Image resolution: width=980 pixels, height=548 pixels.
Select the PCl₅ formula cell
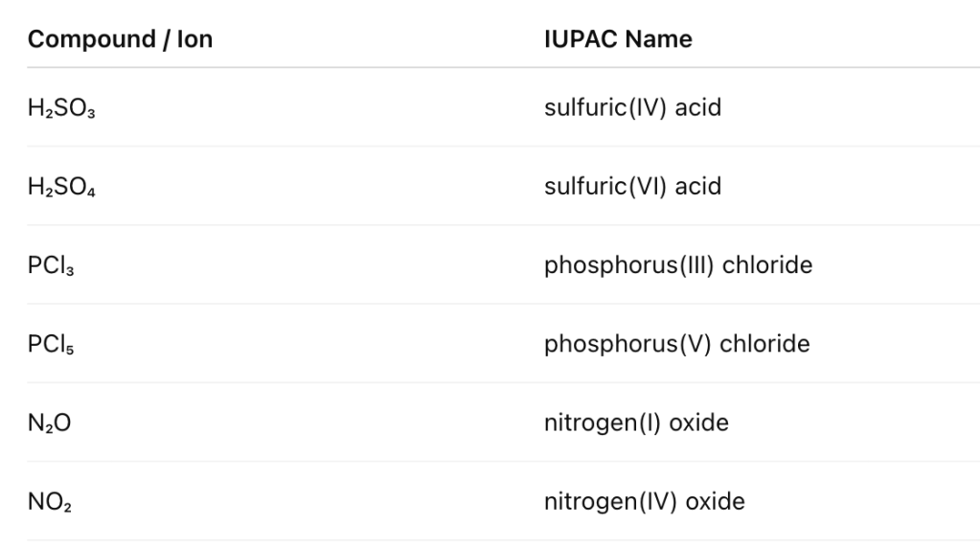point(52,344)
